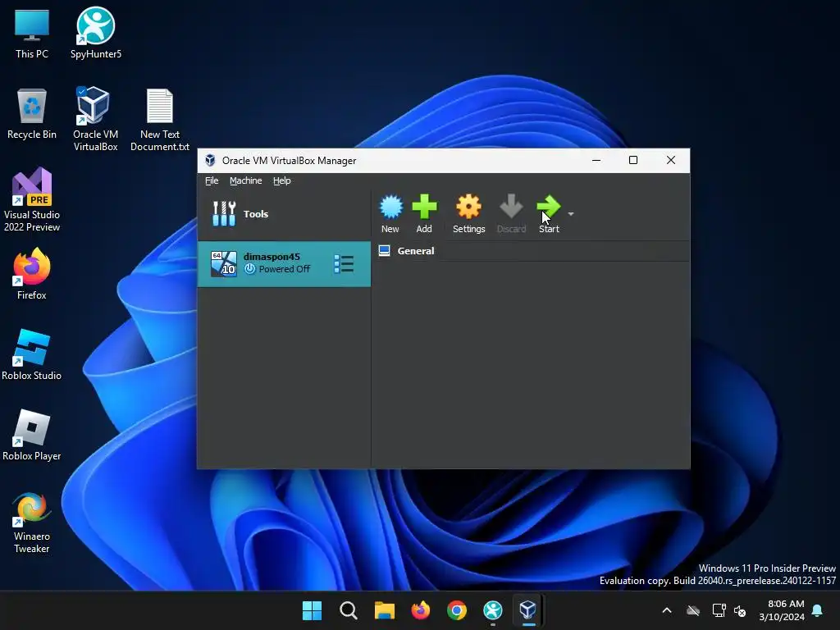Select Roblox Player desktop shortcut
Screen dimensions: 840x630
click(32, 435)
